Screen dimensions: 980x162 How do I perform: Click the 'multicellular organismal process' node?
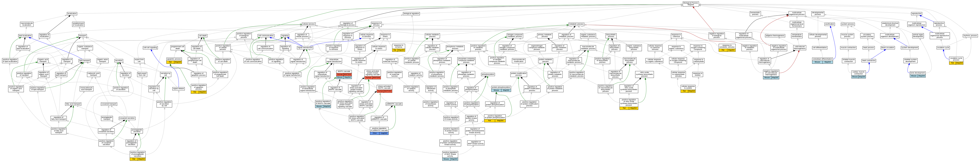[x=797, y=14]
